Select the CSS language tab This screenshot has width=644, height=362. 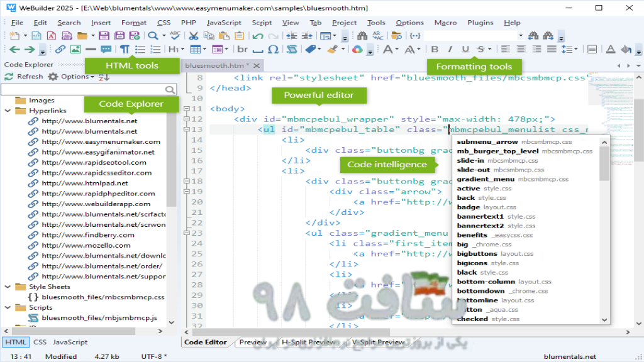coord(40,343)
